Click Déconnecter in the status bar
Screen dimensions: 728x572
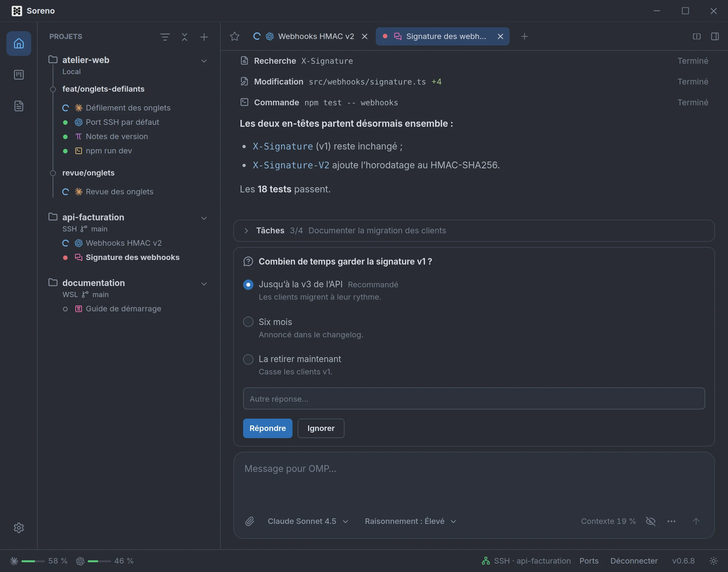point(633,561)
